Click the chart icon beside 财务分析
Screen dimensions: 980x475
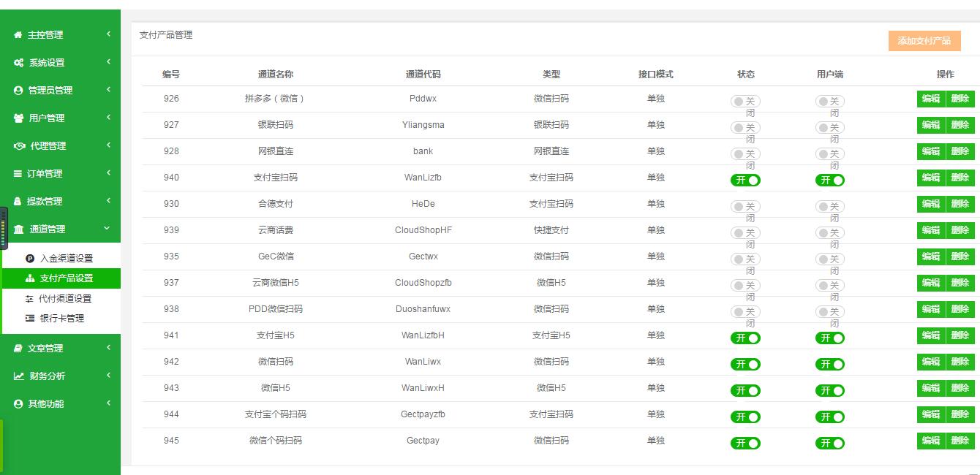18,376
